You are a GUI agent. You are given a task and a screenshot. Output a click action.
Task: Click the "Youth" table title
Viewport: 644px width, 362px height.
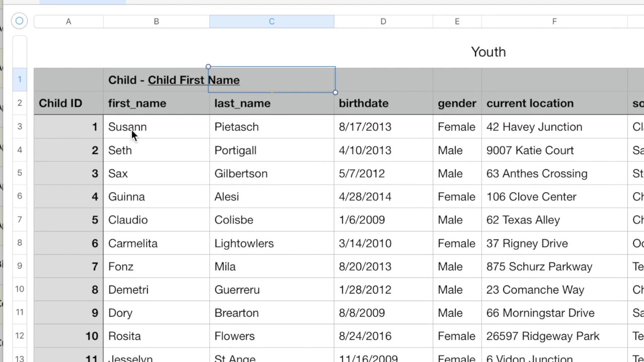pyautogui.click(x=488, y=52)
